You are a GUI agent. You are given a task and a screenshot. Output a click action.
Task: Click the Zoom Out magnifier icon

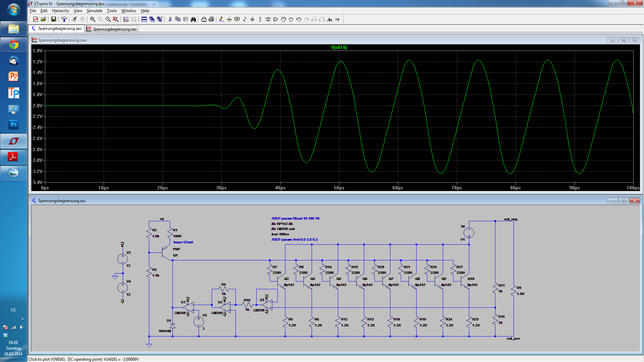pyautogui.click(x=108, y=19)
